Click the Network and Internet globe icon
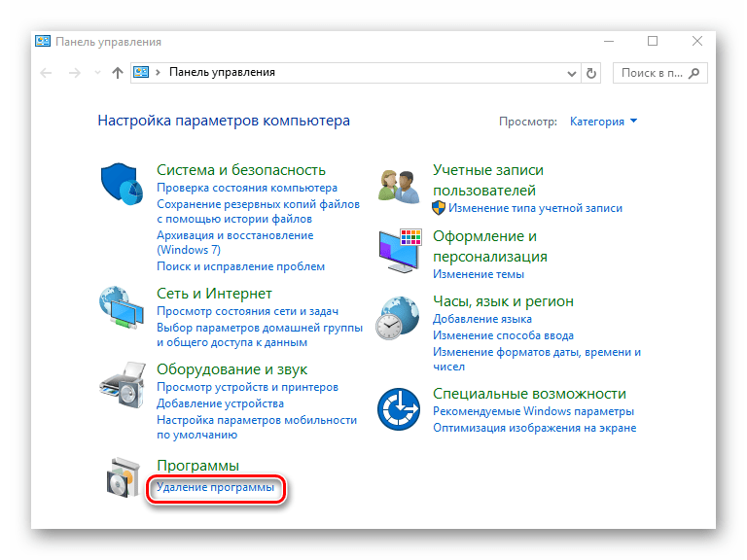 (122, 307)
